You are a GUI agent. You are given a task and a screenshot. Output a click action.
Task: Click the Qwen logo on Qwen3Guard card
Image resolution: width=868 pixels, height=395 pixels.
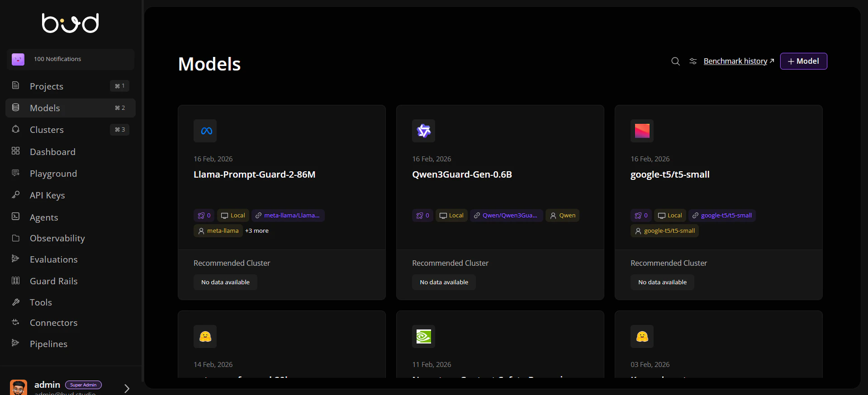coord(424,131)
